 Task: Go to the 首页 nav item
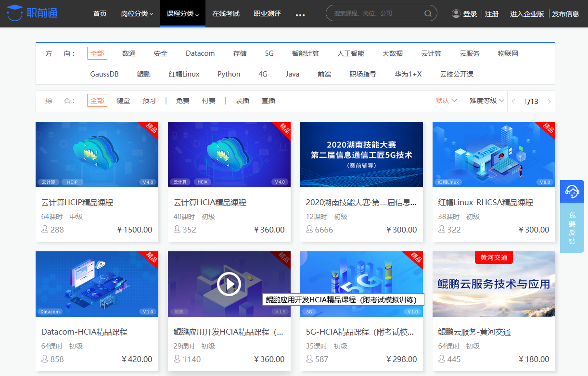click(x=100, y=13)
